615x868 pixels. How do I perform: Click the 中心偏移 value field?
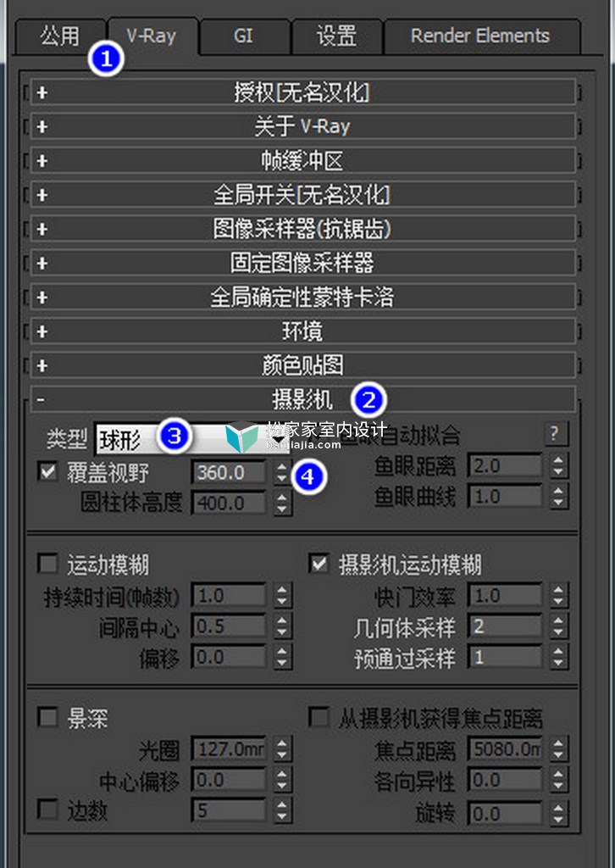click(229, 781)
